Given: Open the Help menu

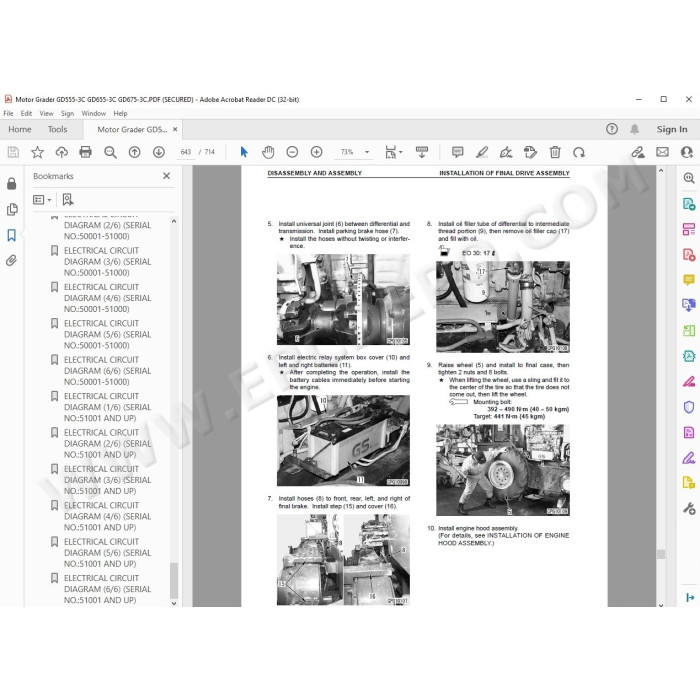Looking at the screenshot, I should (x=120, y=113).
